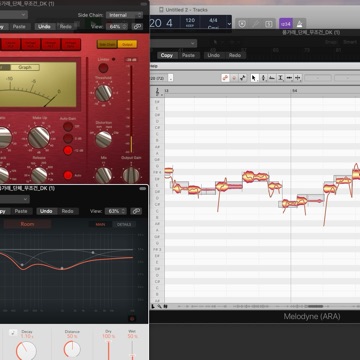Click the reverb Wet level slider

pyautogui.click(x=132, y=351)
